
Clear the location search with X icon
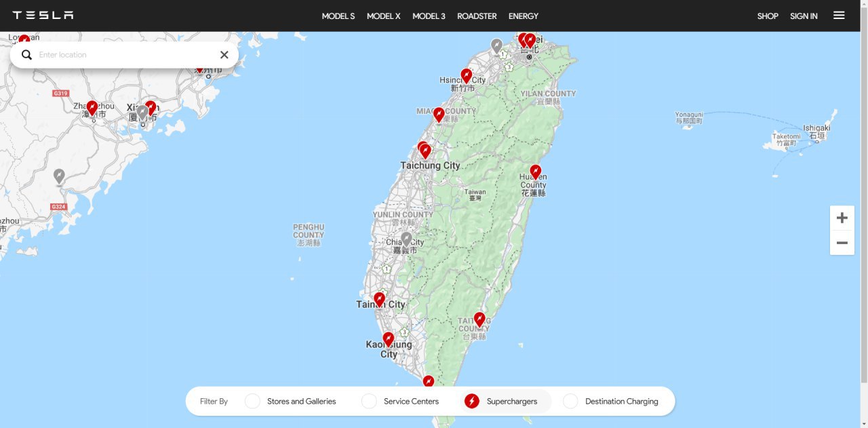click(224, 55)
